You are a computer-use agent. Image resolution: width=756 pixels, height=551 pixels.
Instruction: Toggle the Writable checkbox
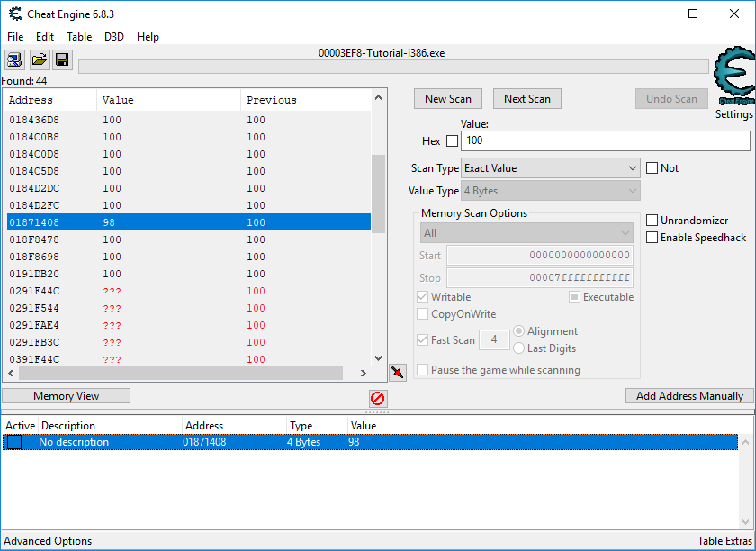tap(422, 297)
